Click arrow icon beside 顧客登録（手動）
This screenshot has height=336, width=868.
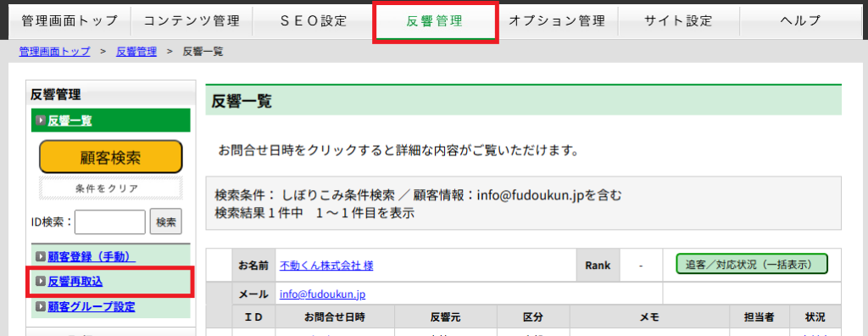(41, 256)
